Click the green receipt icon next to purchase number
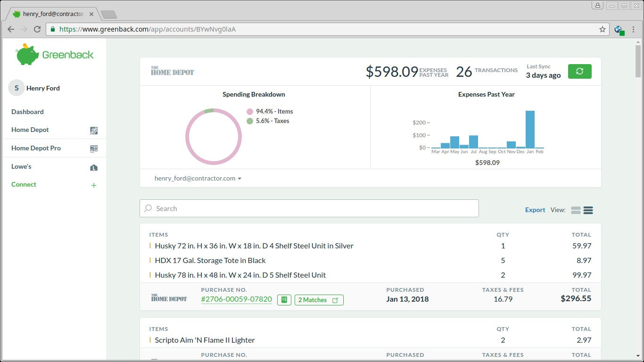Viewport: 644px width, 362px height. [284, 300]
